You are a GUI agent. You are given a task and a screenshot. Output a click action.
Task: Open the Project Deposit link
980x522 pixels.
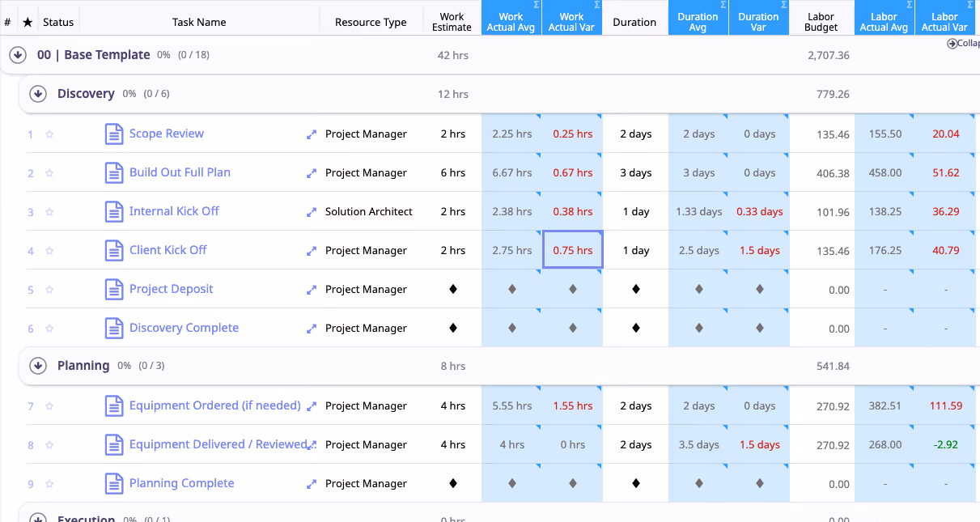coord(172,289)
